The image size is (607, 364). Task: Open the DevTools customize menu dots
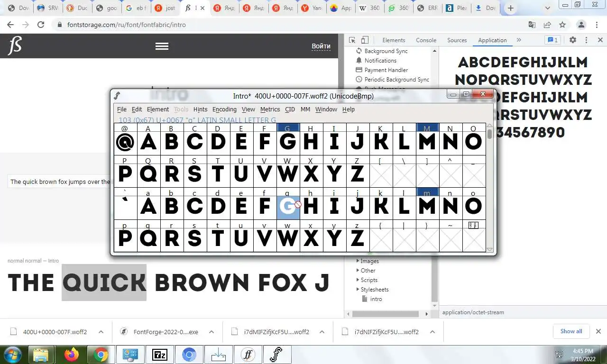point(586,40)
